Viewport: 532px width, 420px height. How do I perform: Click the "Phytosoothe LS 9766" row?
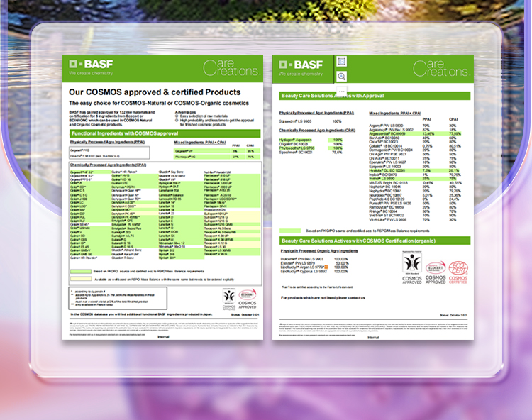311,148
